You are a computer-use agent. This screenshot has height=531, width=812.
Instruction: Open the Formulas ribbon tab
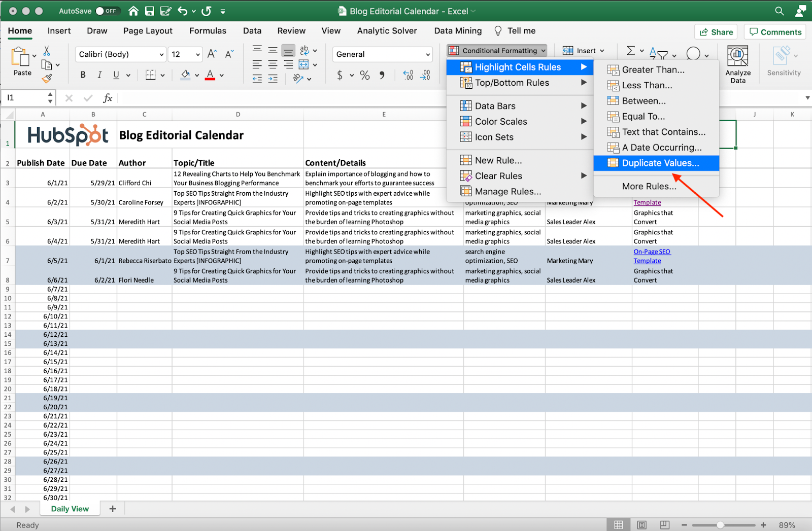tap(208, 31)
